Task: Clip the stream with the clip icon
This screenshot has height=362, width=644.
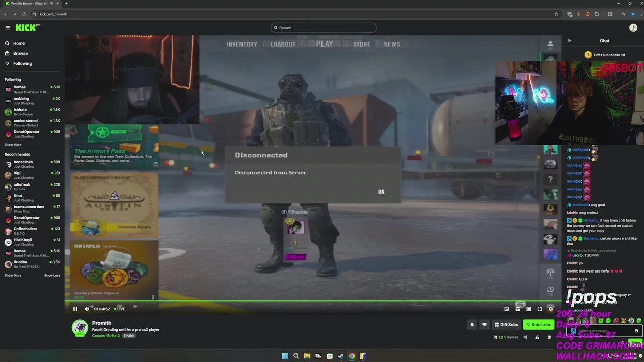Action: pyautogui.click(x=518, y=309)
